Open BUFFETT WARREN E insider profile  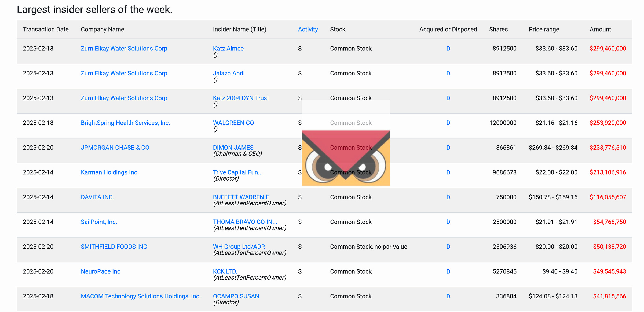(241, 197)
